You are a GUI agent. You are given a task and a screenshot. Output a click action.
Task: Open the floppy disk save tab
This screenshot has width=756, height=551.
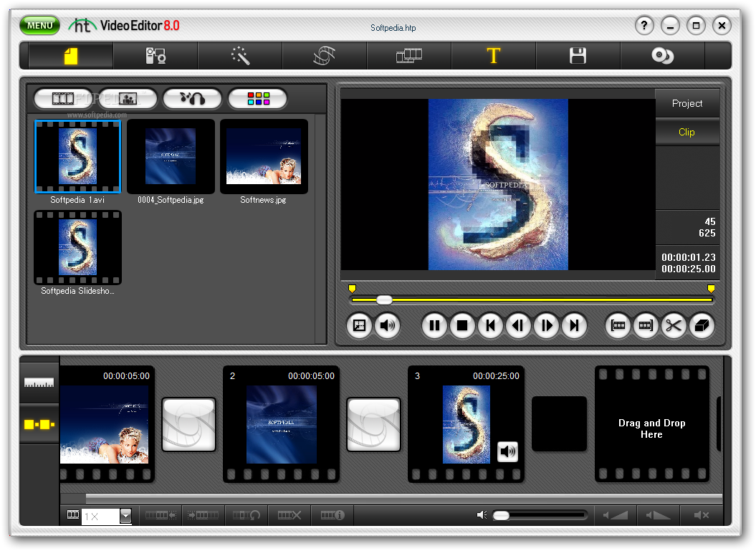[x=578, y=55]
